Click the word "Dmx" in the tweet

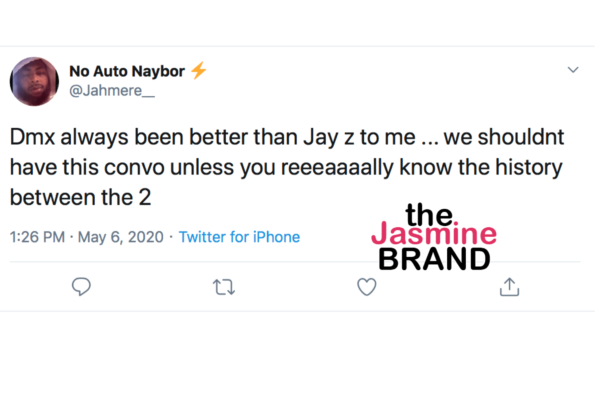click(x=32, y=137)
